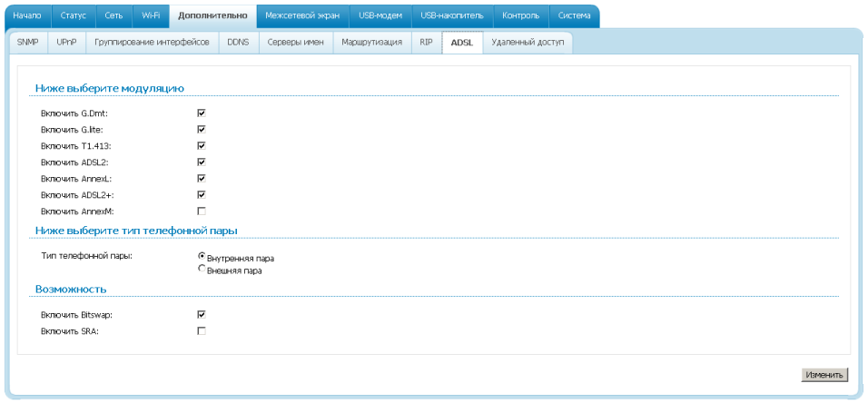This screenshot has width=868, height=403.
Task: Select the Дополнительно tab
Action: pos(213,16)
